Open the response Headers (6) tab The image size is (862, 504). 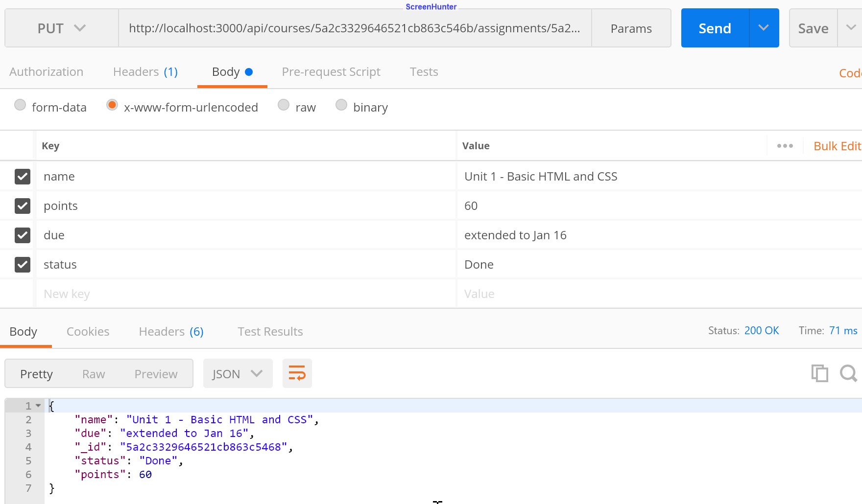(x=171, y=331)
